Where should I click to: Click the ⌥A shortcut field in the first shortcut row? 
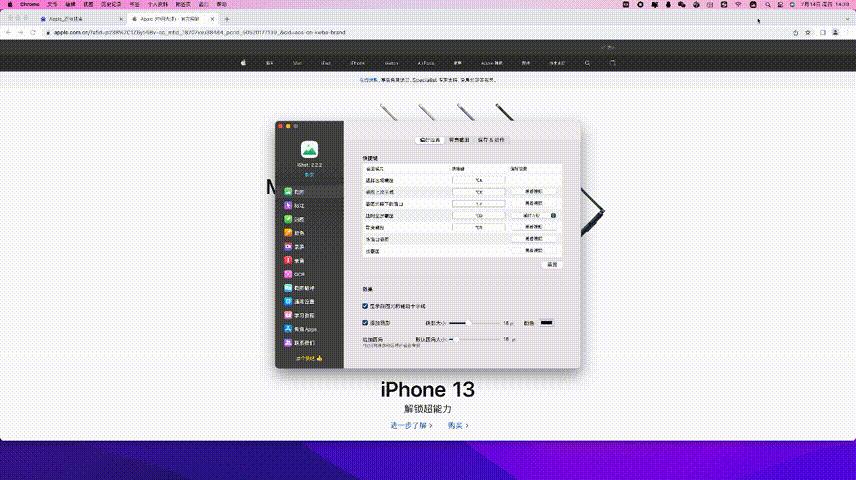(x=479, y=180)
